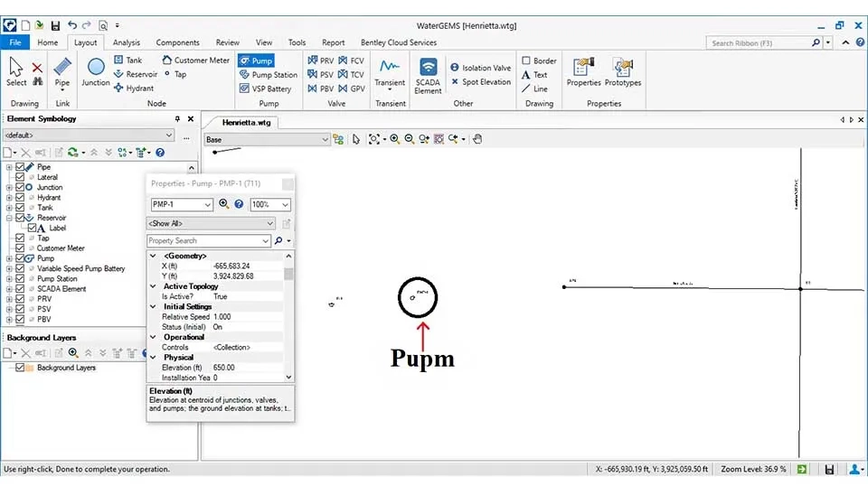Collapse the Geometry property group
The height and width of the screenshot is (495, 868).
152,256
